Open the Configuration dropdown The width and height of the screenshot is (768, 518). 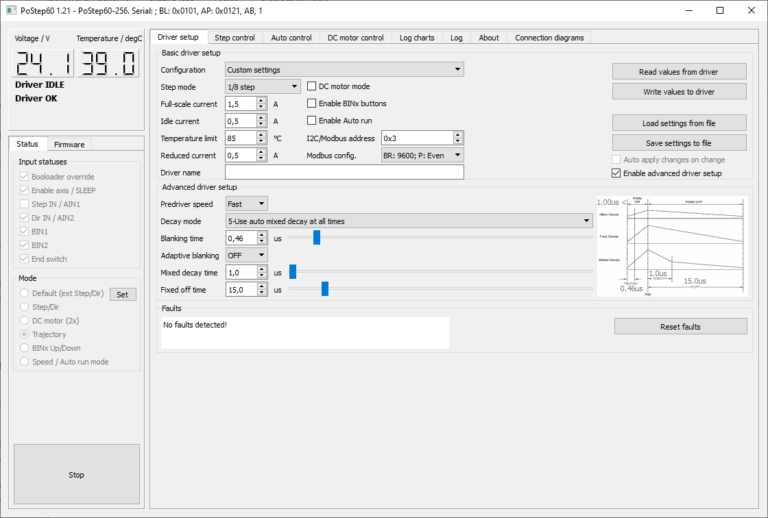coord(344,70)
